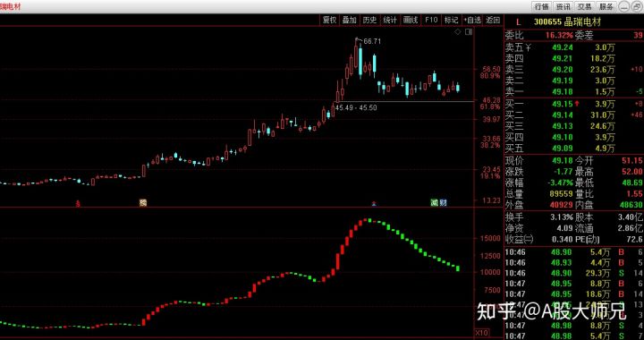Click the 外盘 value 40929
This screenshot has width=644, height=340.
560,205
